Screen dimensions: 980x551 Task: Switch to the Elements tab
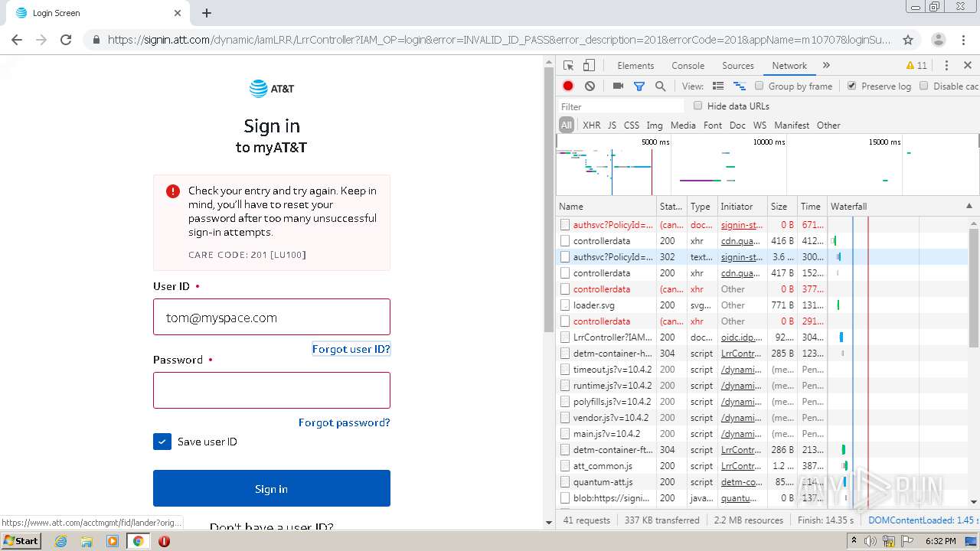635,66
